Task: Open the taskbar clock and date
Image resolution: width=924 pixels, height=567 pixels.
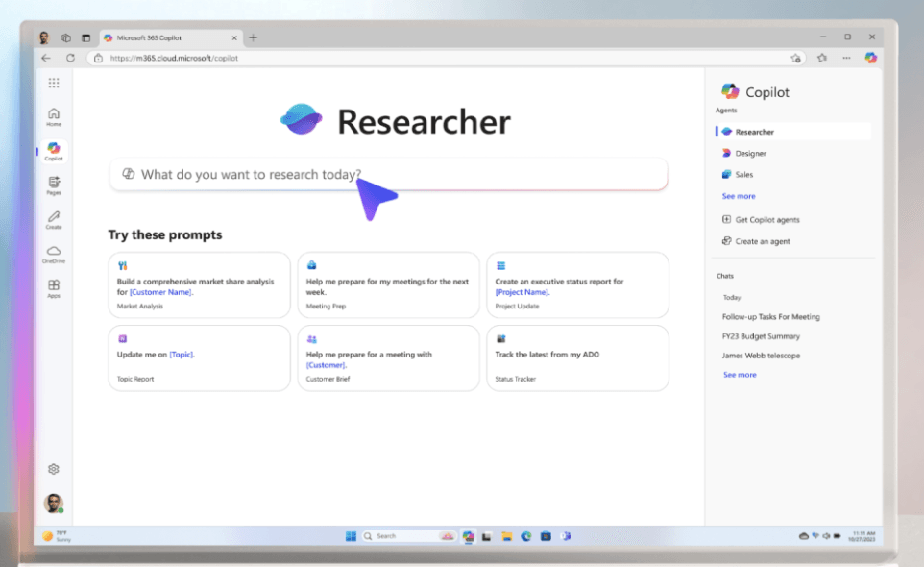Action: point(862,536)
